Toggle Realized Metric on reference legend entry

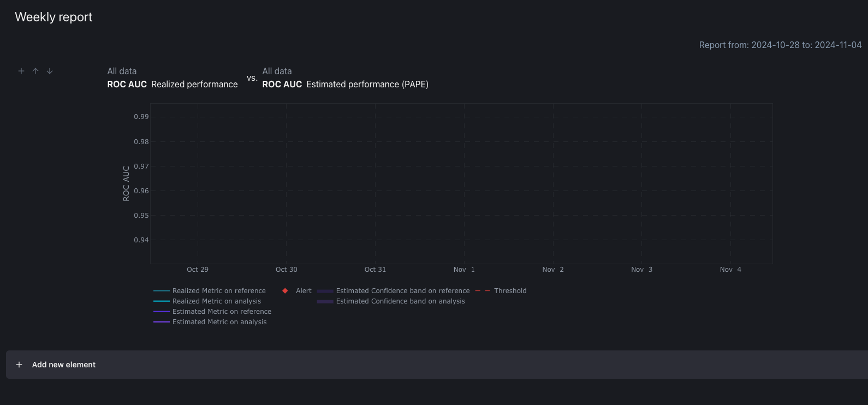(x=219, y=291)
